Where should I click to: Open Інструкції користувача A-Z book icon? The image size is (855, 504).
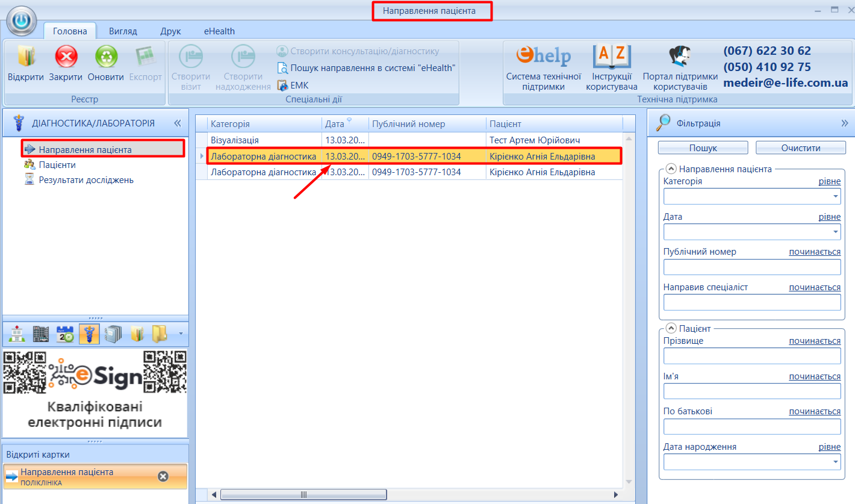612,68
